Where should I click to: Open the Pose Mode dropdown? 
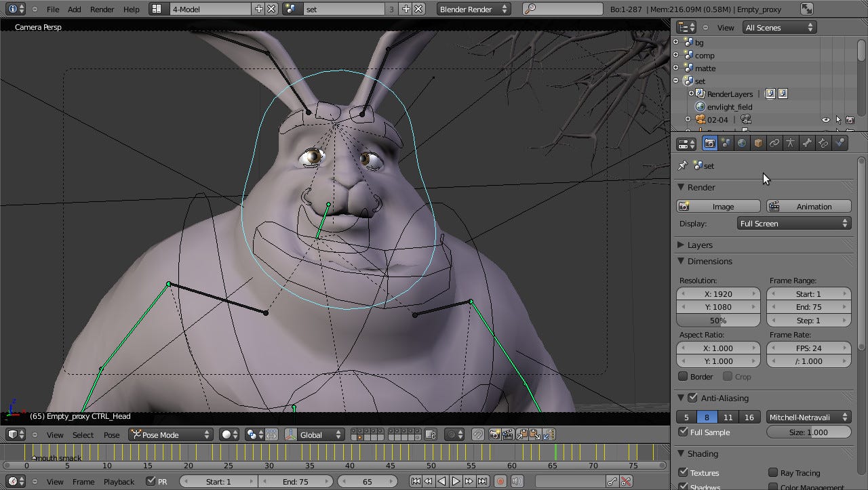[171, 434]
